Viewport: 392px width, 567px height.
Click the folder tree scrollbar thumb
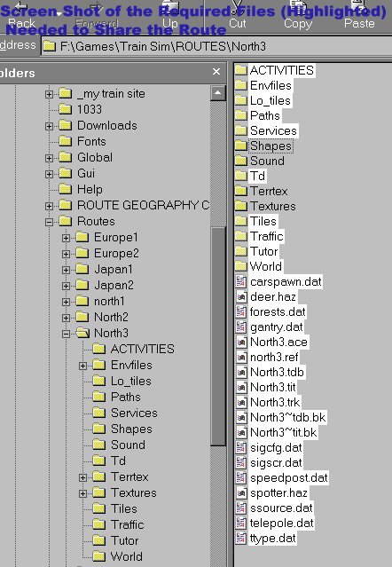pyautogui.click(x=218, y=336)
